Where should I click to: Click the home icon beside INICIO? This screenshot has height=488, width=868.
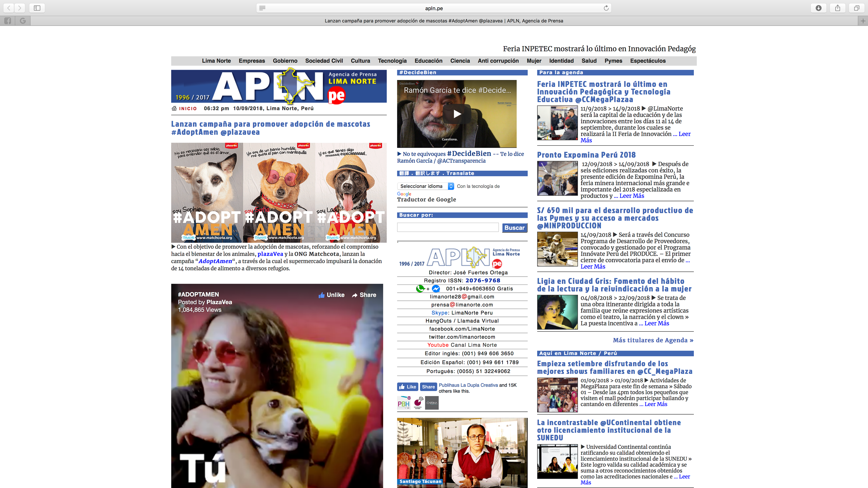point(174,108)
